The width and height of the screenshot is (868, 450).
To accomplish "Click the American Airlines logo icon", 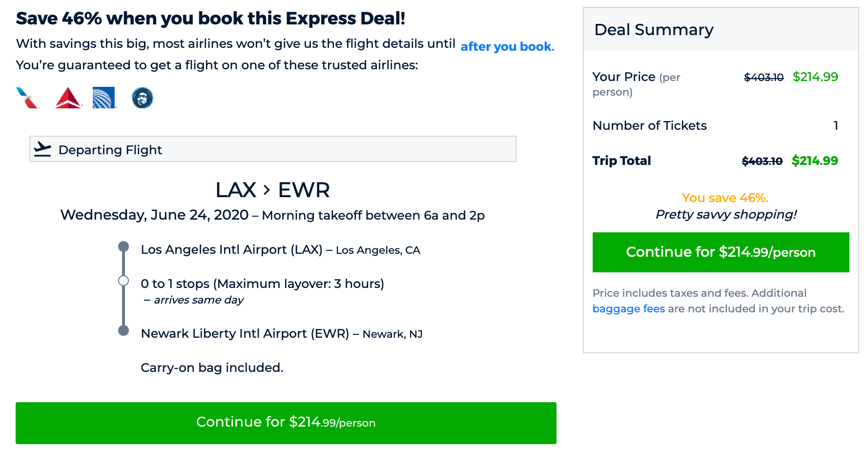I will tap(27, 98).
